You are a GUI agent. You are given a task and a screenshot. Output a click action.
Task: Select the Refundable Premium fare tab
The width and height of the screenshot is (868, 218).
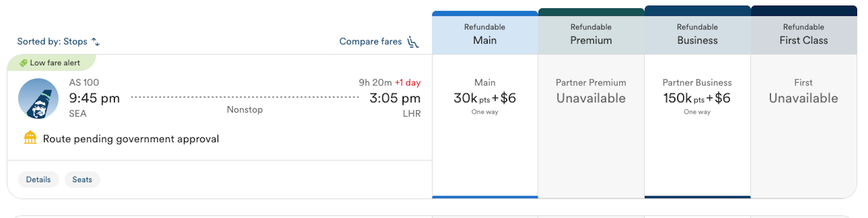coord(591,34)
